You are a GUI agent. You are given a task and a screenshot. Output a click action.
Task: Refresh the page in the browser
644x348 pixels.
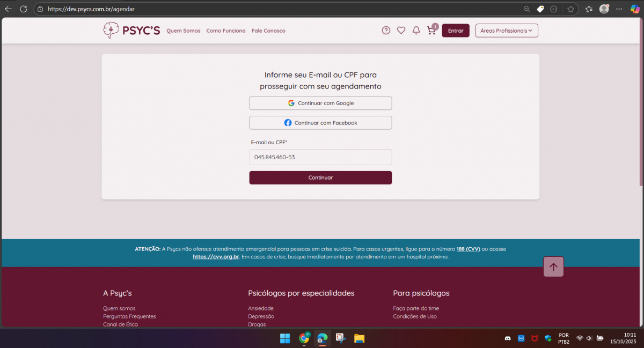[23, 9]
